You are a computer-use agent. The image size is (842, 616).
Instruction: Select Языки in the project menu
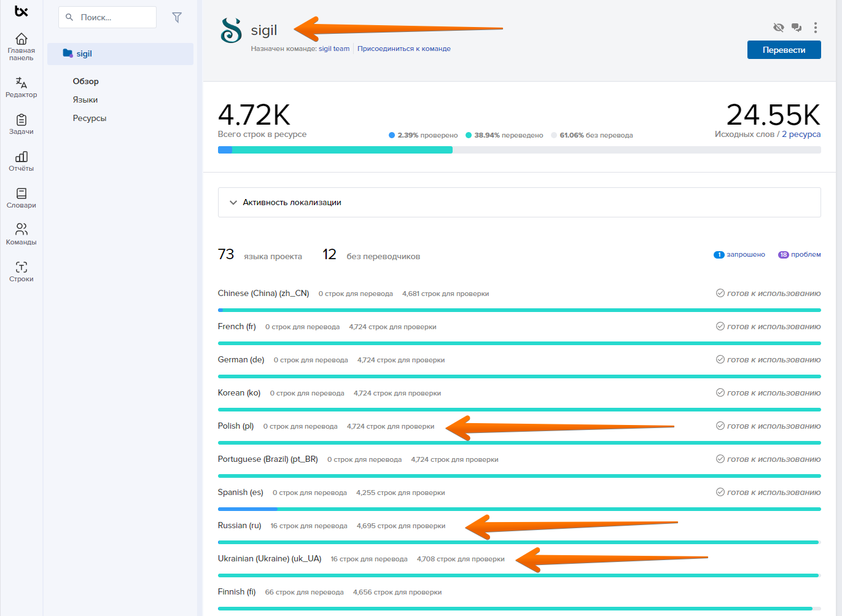(x=85, y=99)
